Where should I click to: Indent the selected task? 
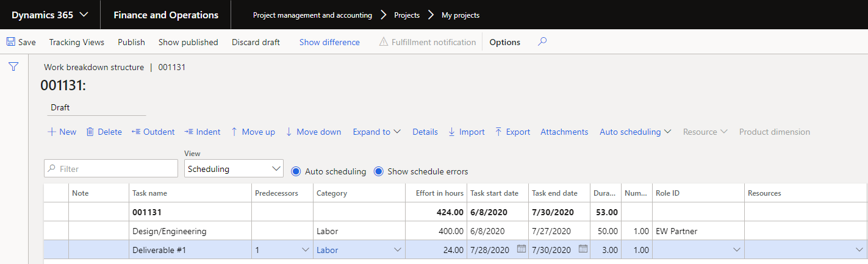tap(203, 132)
